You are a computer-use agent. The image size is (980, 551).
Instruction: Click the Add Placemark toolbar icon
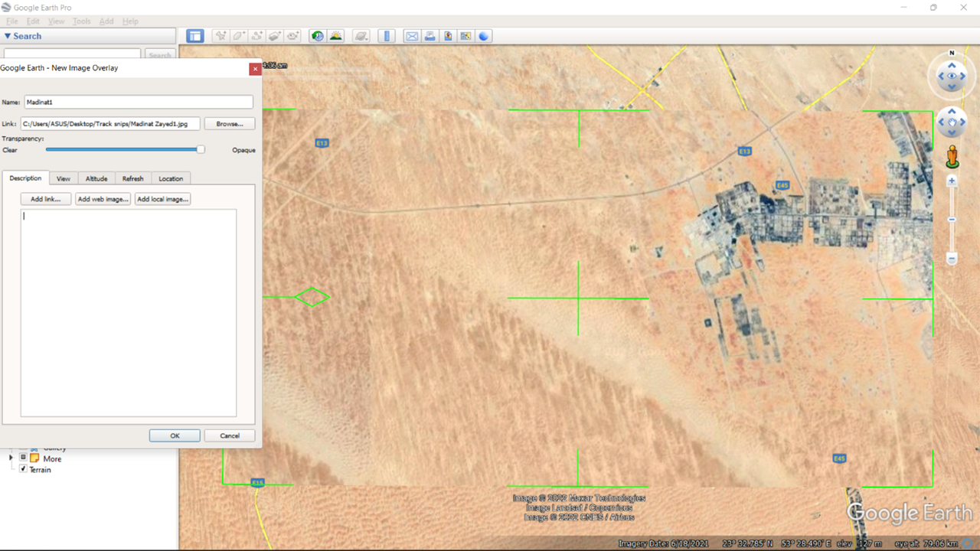pos(220,36)
